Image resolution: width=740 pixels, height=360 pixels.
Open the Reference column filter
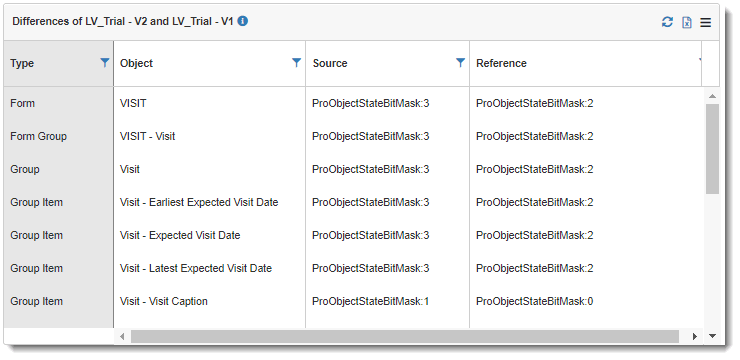coord(699,62)
